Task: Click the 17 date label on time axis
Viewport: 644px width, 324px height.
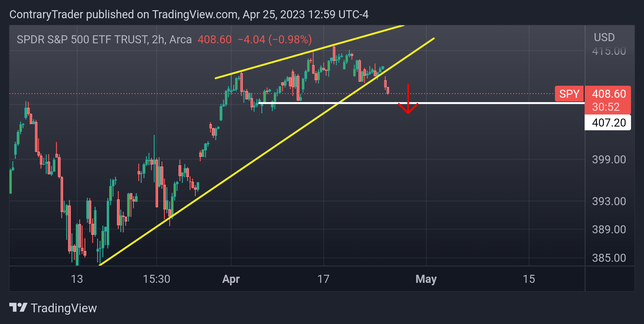Action: coord(324,279)
